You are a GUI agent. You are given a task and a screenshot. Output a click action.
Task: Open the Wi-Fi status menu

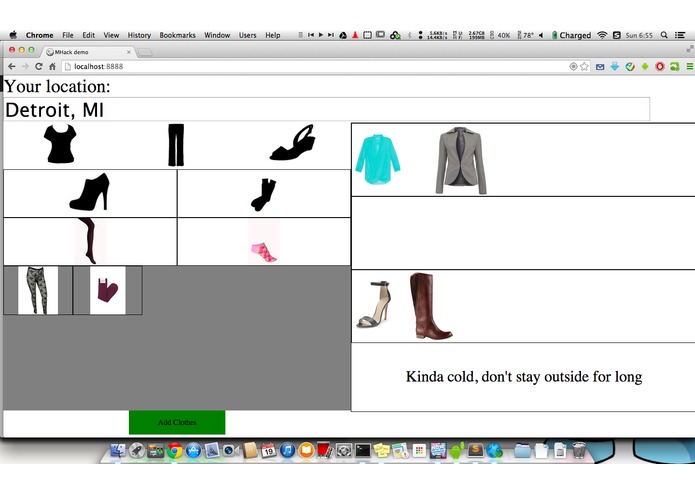(602, 35)
